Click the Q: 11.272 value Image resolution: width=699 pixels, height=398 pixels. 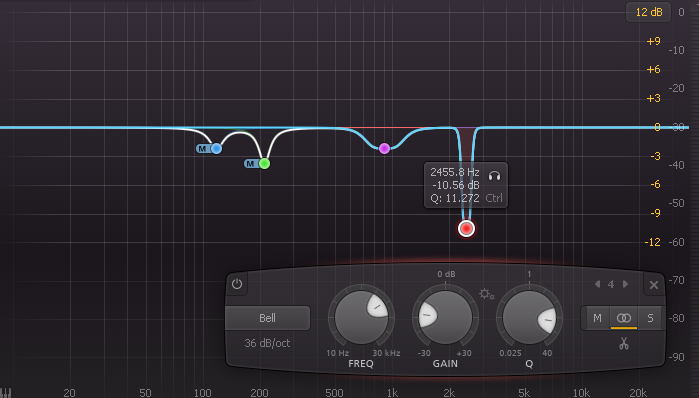pos(455,198)
